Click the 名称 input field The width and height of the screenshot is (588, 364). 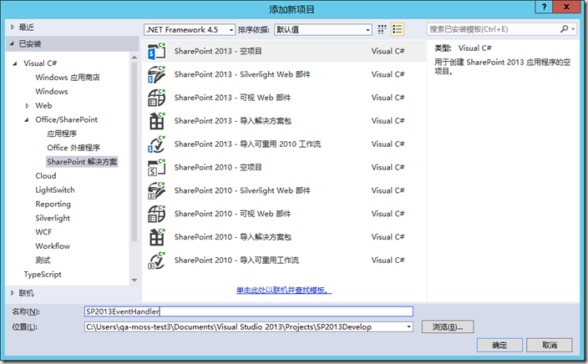(249, 311)
